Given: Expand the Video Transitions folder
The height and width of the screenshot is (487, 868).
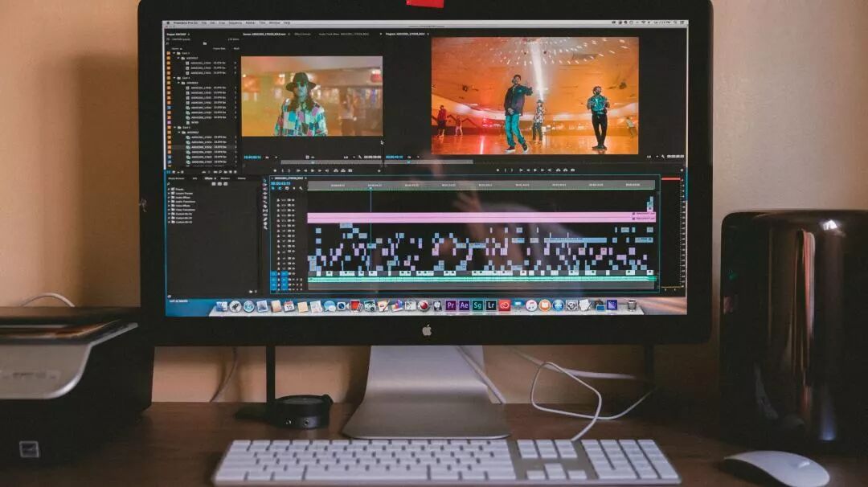Looking at the screenshot, I should (x=169, y=210).
